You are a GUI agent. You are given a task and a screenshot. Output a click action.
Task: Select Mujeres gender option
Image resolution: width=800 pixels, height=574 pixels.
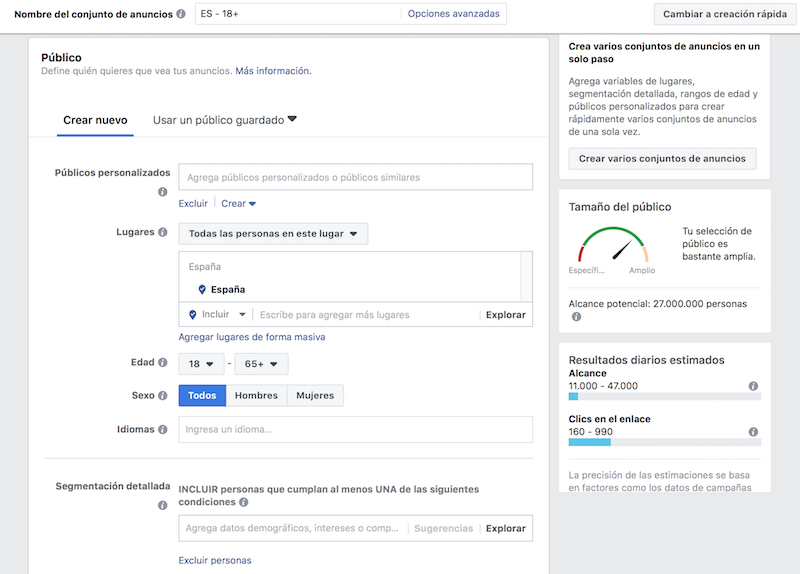(x=315, y=395)
